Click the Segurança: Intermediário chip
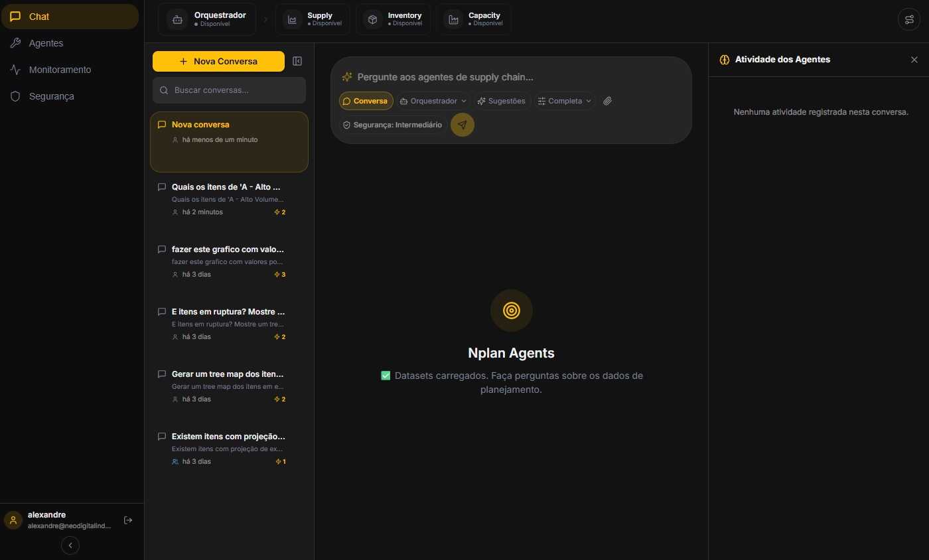The width and height of the screenshot is (929, 560). coord(392,125)
